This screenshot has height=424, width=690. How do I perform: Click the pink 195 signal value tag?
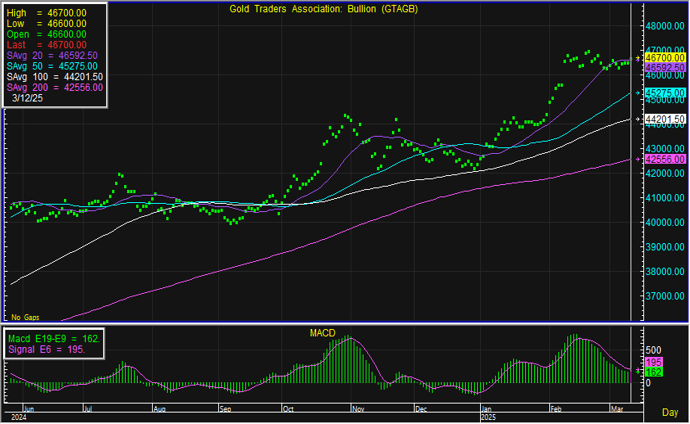click(x=652, y=362)
